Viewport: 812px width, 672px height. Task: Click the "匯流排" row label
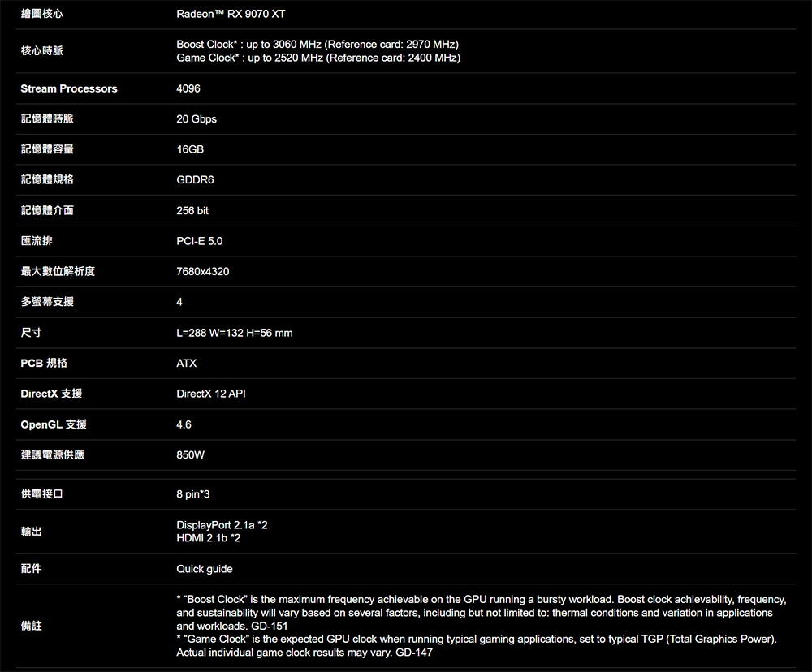[37, 241]
